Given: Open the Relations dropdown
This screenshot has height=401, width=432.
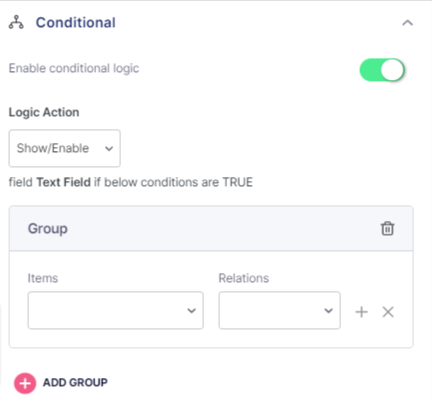Looking at the screenshot, I should pyautogui.click(x=279, y=310).
